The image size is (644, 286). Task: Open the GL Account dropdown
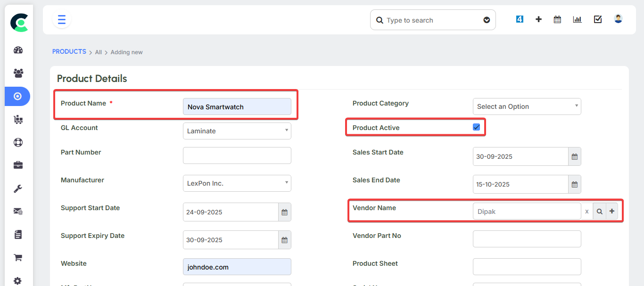237,131
